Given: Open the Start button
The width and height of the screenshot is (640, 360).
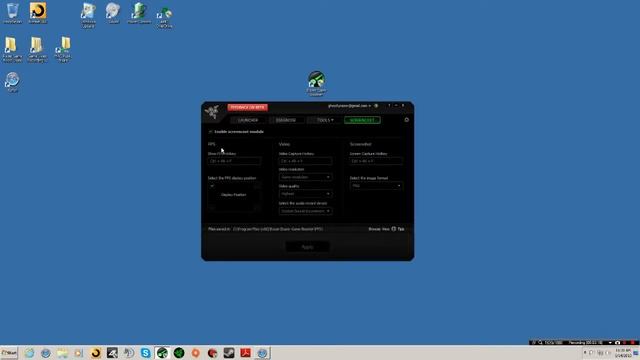Looking at the screenshot, I should click(9, 353).
